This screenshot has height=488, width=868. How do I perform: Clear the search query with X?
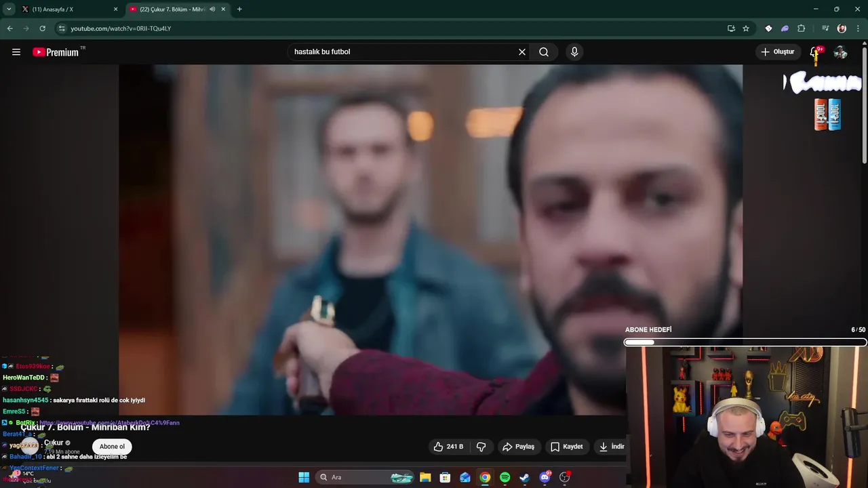[522, 52]
